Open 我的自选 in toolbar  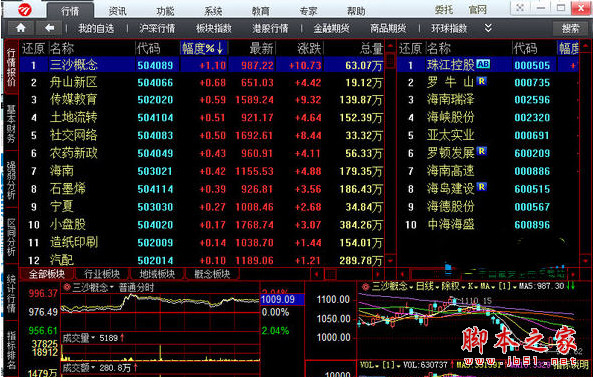pyautogui.click(x=96, y=28)
